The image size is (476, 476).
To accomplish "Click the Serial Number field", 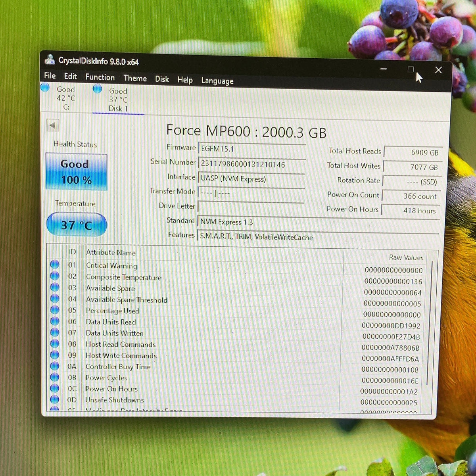I will click(251, 164).
